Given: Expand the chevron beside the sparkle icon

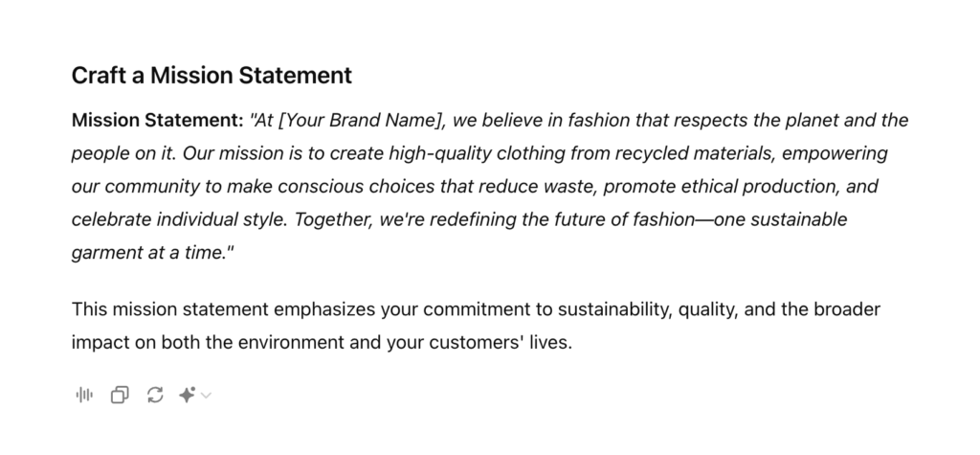Looking at the screenshot, I should pyautogui.click(x=206, y=395).
